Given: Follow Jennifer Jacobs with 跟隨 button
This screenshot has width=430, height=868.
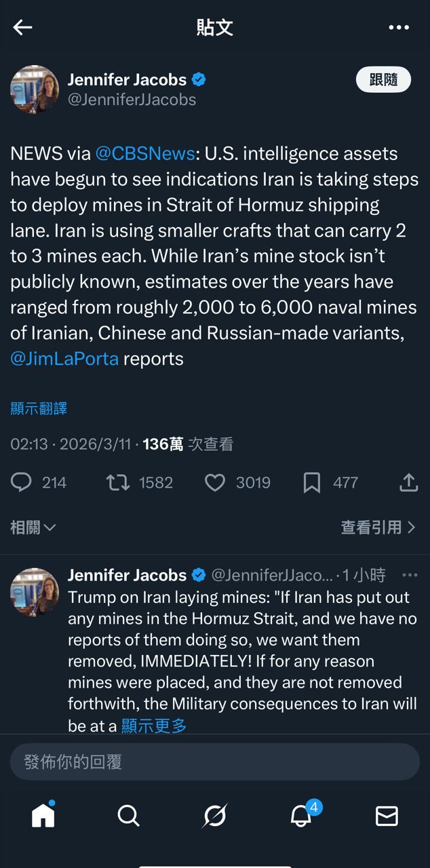Looking at the screenshot, I should coord(383,79).
